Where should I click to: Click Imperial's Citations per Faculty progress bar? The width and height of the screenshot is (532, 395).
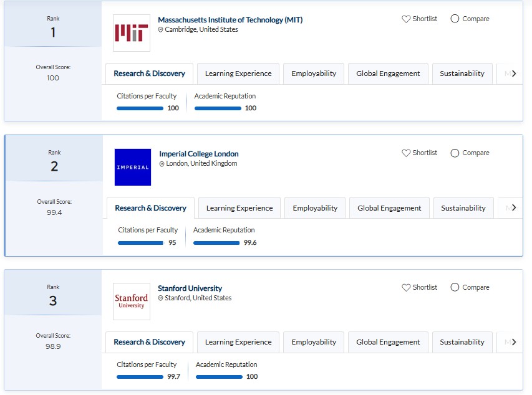point(141,243)
